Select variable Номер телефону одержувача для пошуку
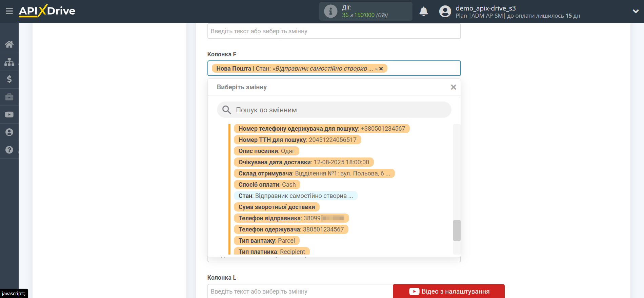The image size is (644, 298). point(322,129)
